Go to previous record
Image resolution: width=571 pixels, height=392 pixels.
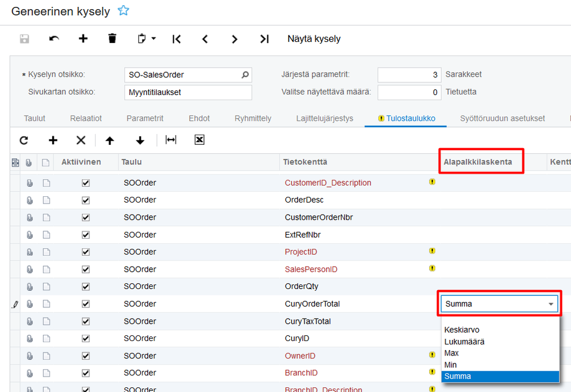coord(205,38)
